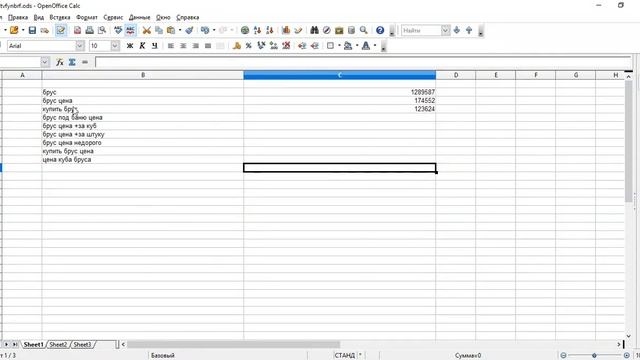
Task: Open Page Preview icon
Action: tap(102, 30)
